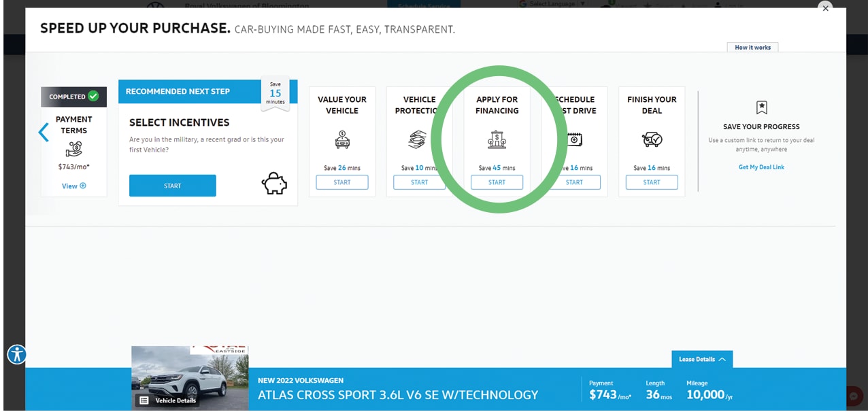Screen dimensions: 868x412
Task: Start the Apply for Financing step
Action: pyautogui.click(x=497, y=182)
